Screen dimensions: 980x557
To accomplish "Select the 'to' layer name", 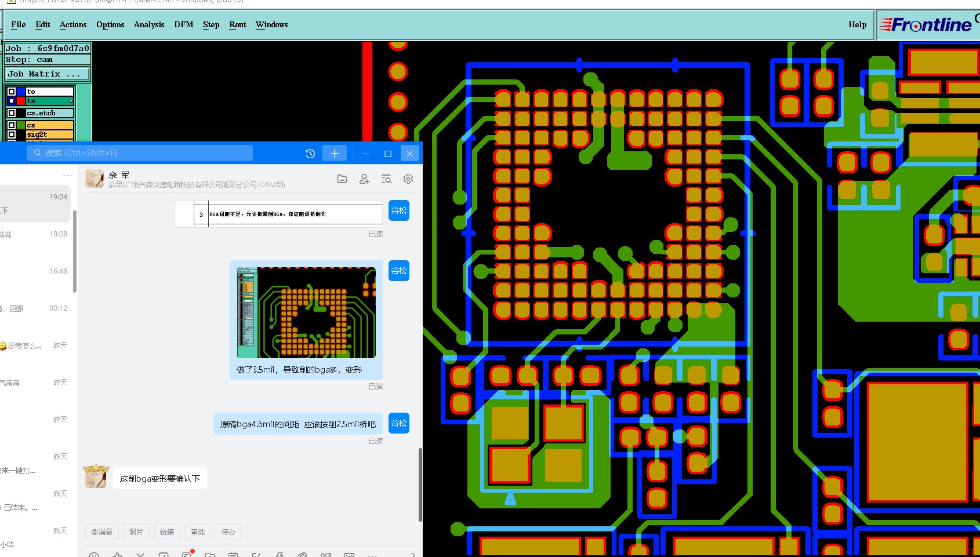I will [x=50, y=92].
